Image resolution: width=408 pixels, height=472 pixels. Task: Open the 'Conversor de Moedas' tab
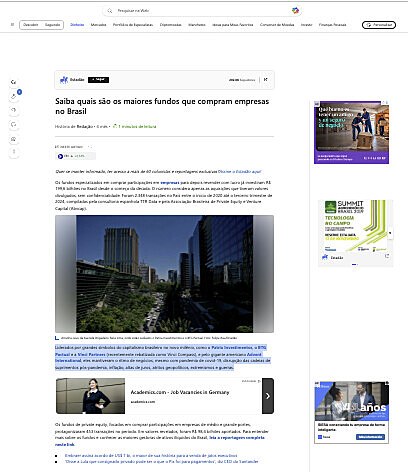coord(277,25)
